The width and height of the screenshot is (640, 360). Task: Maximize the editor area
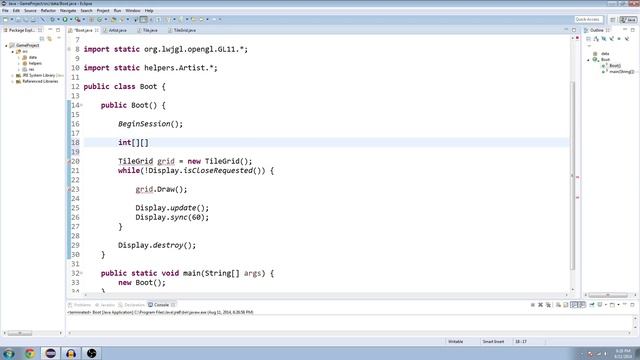coord(574,30)
